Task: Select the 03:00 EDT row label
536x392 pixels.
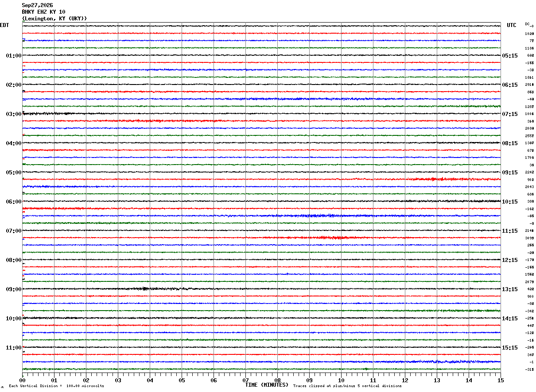Action: click(x=14, y=114)
